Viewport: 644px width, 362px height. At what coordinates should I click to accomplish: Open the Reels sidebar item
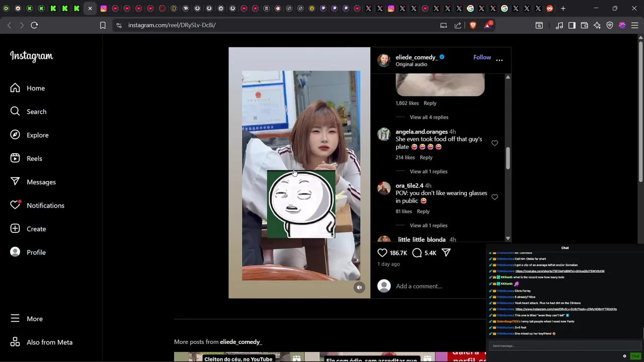tap(26, 158)
